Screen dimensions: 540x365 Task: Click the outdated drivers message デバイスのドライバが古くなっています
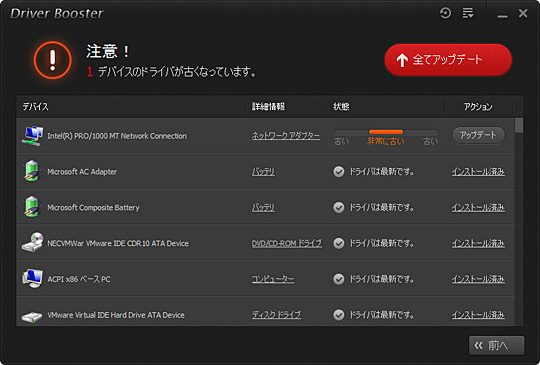(x=177, y=72)
